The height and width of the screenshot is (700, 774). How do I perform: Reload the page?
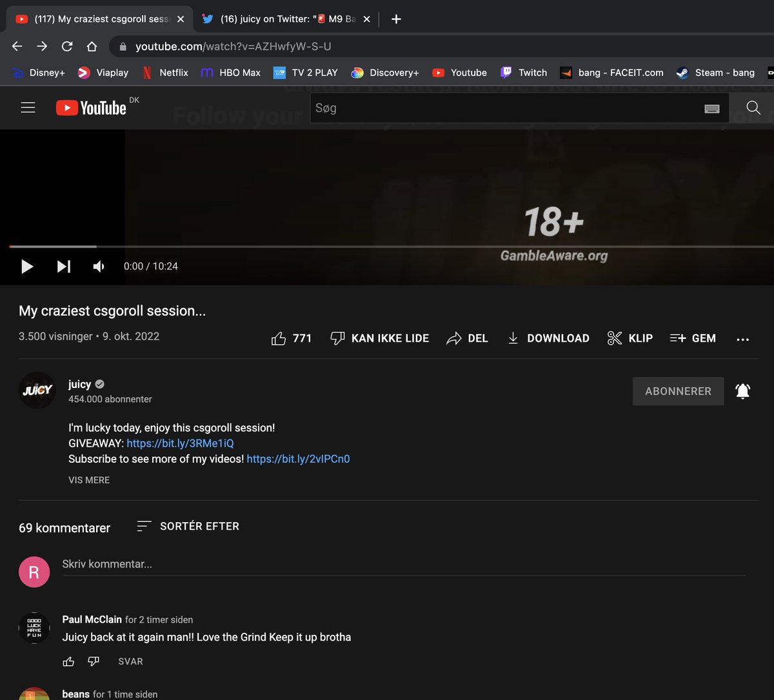[67, 46]
